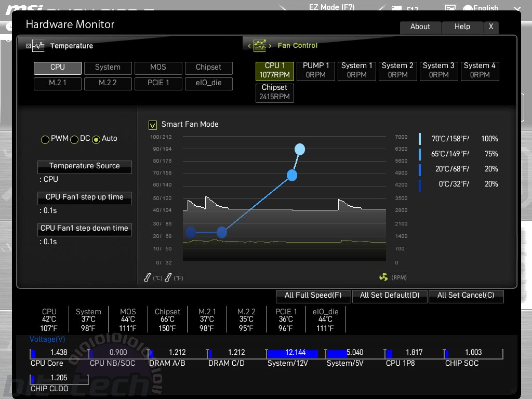Click the topmost light-blue fan curve point
Viewport: 532px width, 399px height.
pos(300,149)
